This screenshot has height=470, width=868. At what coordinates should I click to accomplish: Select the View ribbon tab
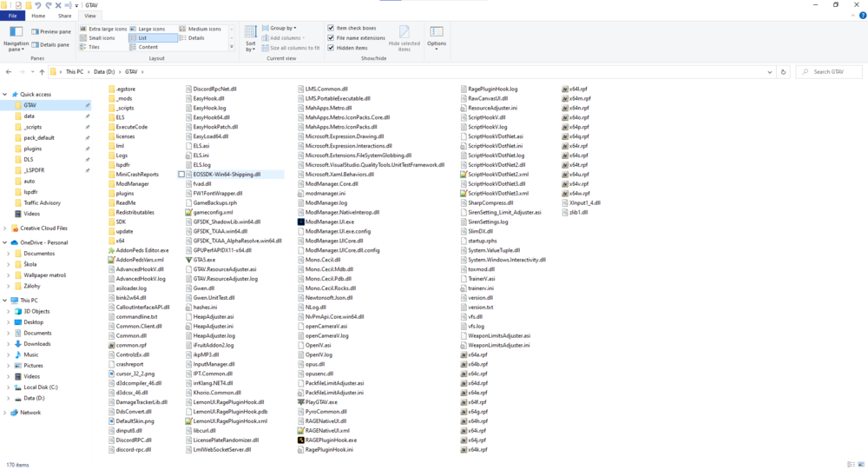[90, 17]
